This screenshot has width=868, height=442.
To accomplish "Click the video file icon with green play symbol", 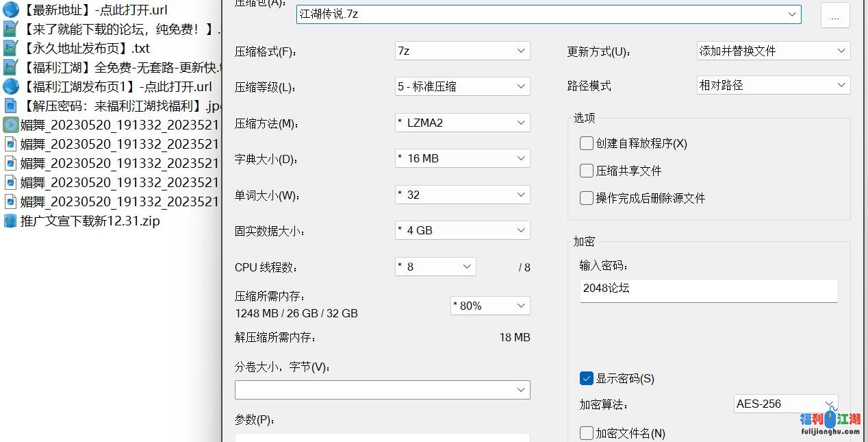I will (10, 125).
